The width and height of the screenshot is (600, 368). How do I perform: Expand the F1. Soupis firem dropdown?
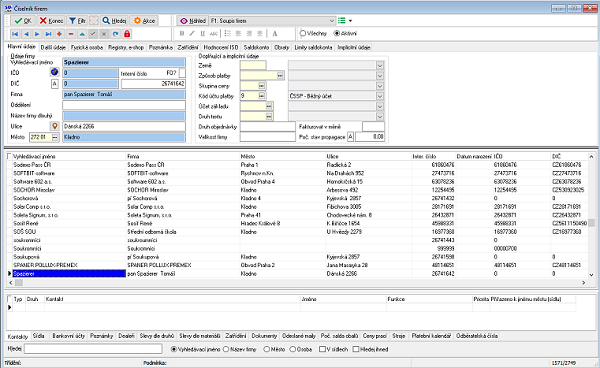332,21
